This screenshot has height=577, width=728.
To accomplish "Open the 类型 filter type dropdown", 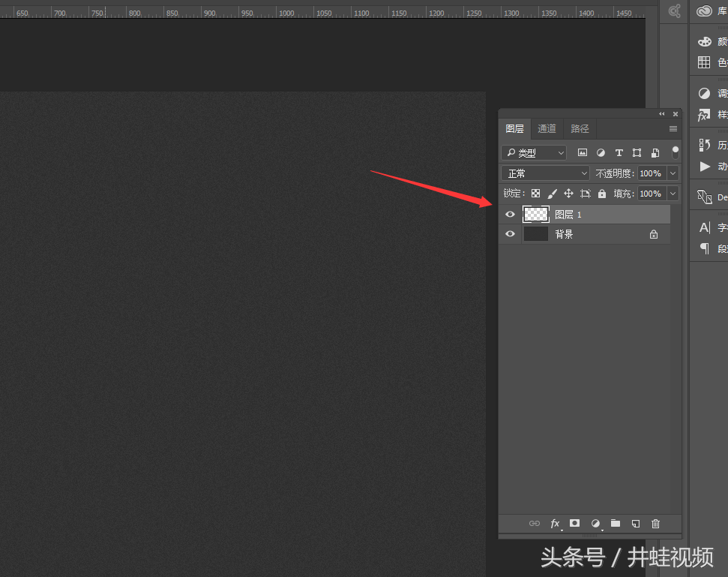I will pyautogui.click(x=534, y=152).
